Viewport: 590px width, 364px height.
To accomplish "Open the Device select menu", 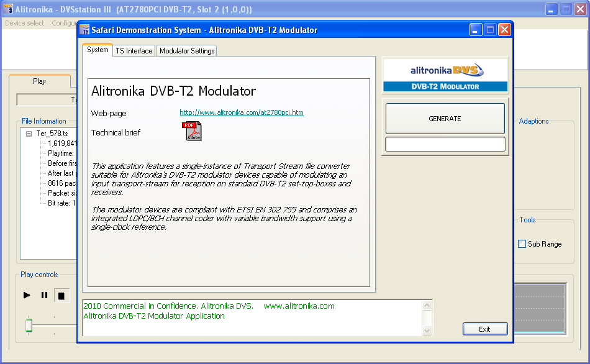I will pos(24,23).
